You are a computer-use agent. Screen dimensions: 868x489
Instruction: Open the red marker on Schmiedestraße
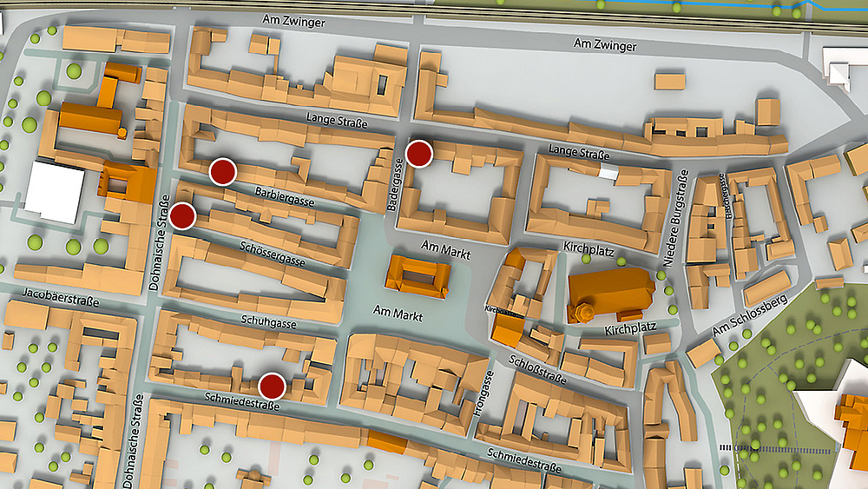tap(273, 385)
